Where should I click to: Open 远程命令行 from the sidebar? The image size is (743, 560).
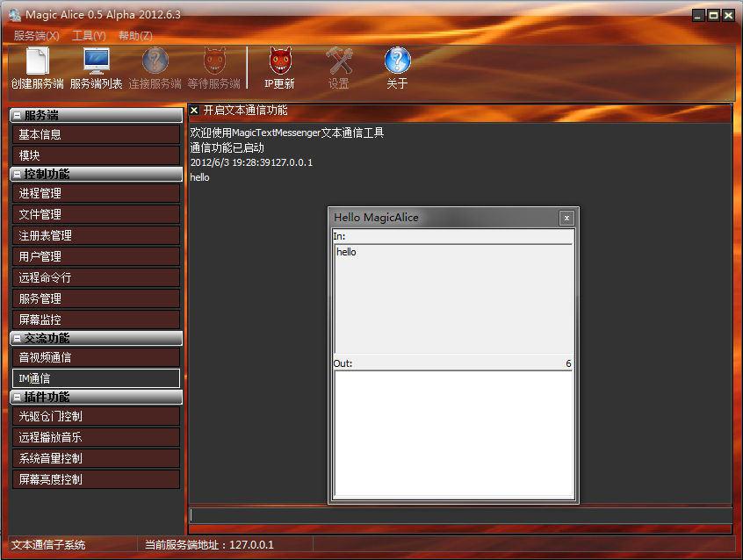(x=97, y=277)
